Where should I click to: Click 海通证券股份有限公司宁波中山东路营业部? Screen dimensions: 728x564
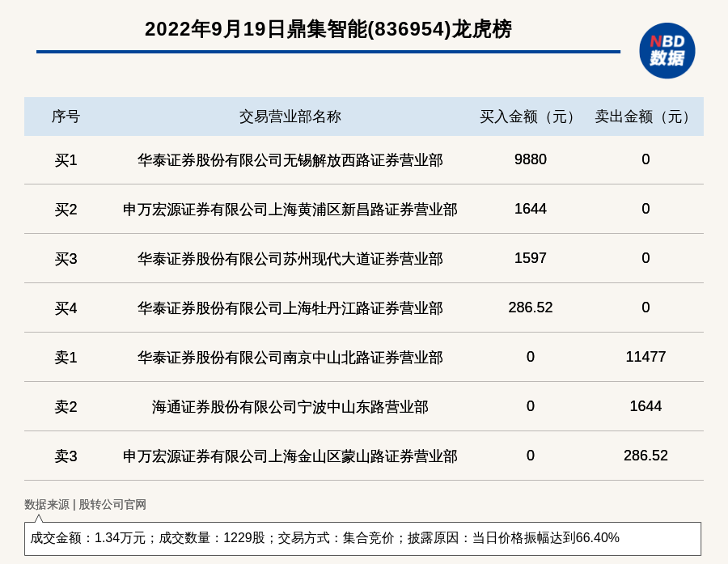click(290, 407)
